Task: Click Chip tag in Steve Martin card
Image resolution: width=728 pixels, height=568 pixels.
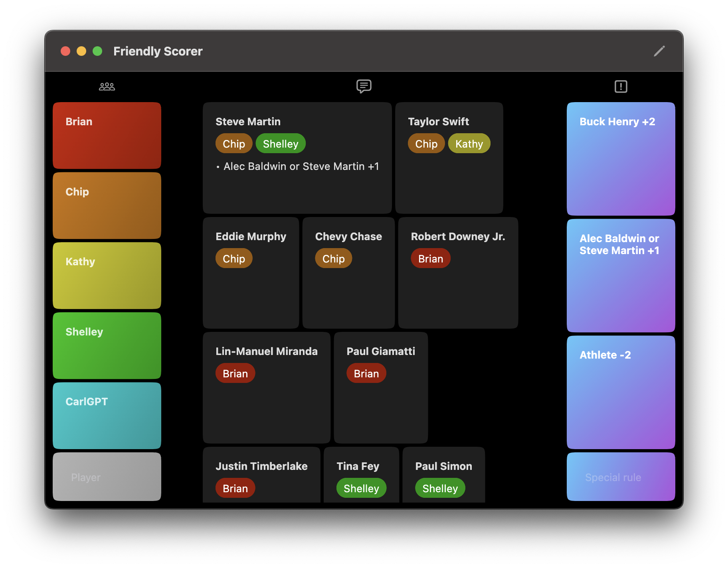Action: point(234,144)
